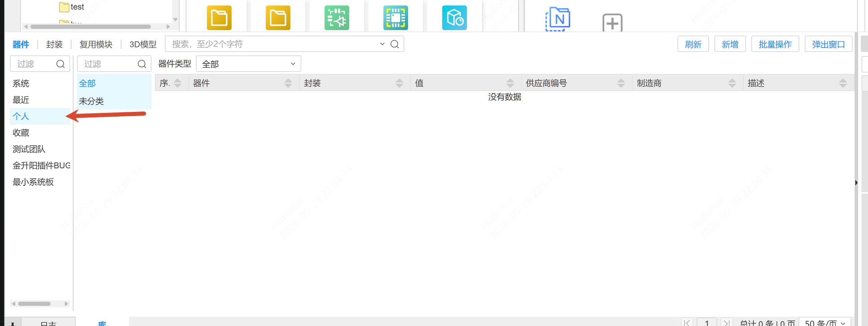Switch to the 3D模型 tab
This screenshot has height=326, width=868.
143,44
